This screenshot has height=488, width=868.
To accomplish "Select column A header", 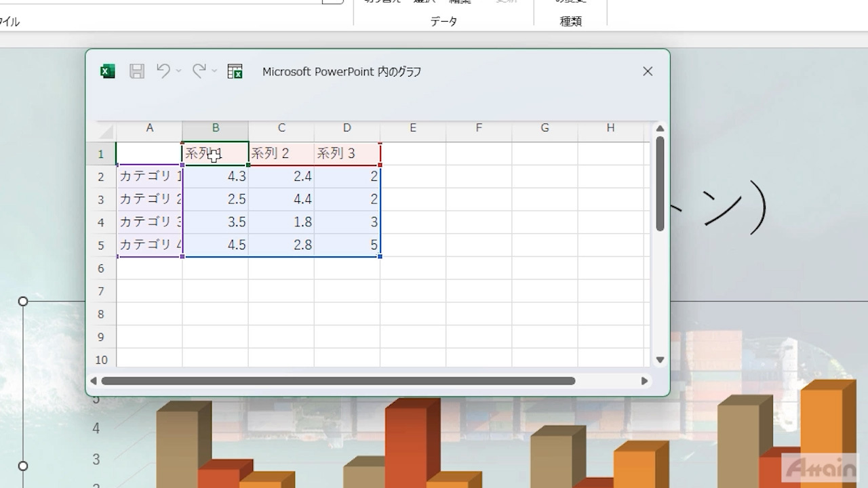I will pos(149,128).
